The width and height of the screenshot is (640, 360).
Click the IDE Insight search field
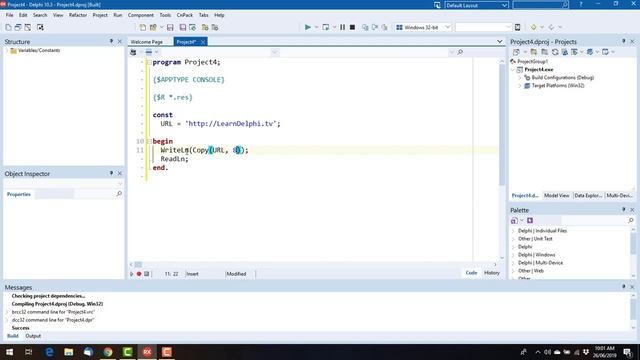tap(541, 5)
